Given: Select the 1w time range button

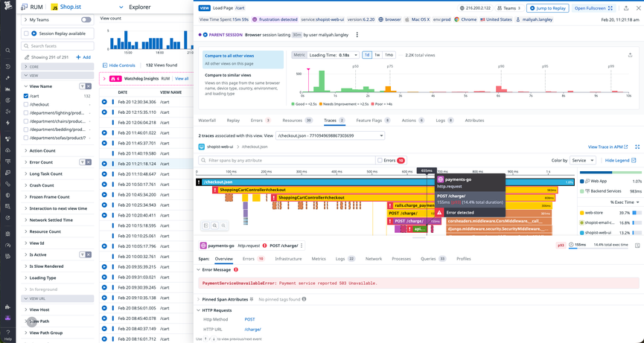Looking at the screenshot, I should pyautogui.click(x=377, y=55).
